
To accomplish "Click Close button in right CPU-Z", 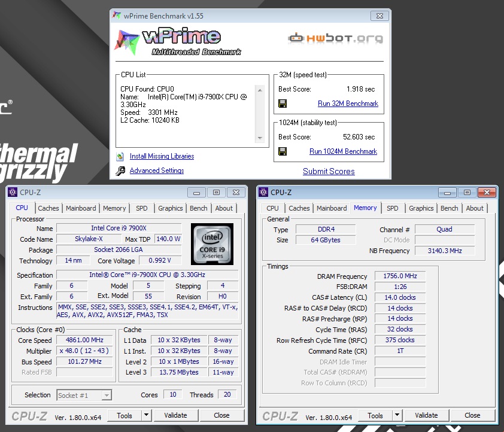I will coord(472,415).
